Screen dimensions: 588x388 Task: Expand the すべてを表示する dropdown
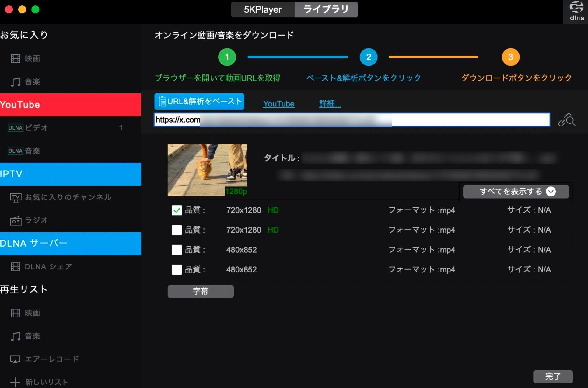516,192
